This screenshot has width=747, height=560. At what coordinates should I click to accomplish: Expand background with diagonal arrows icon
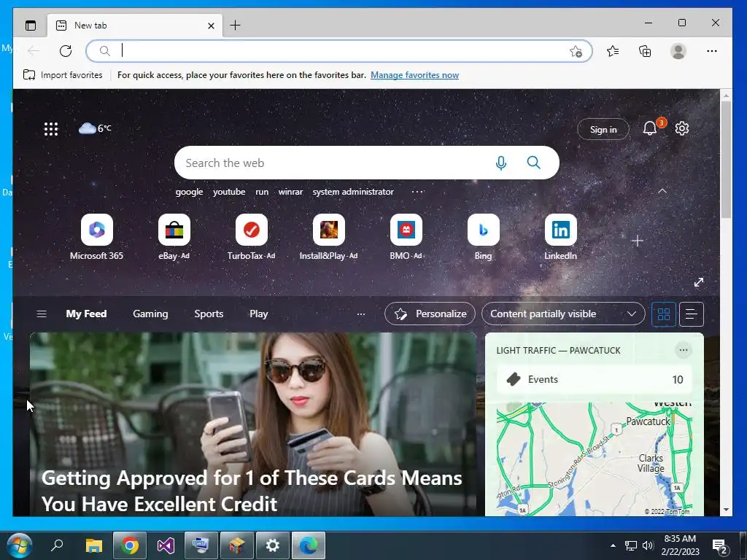click(699, 282)
